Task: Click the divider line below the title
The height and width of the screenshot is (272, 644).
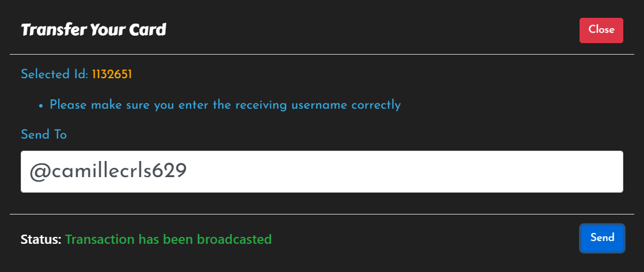Action: [x=322, y=54]
